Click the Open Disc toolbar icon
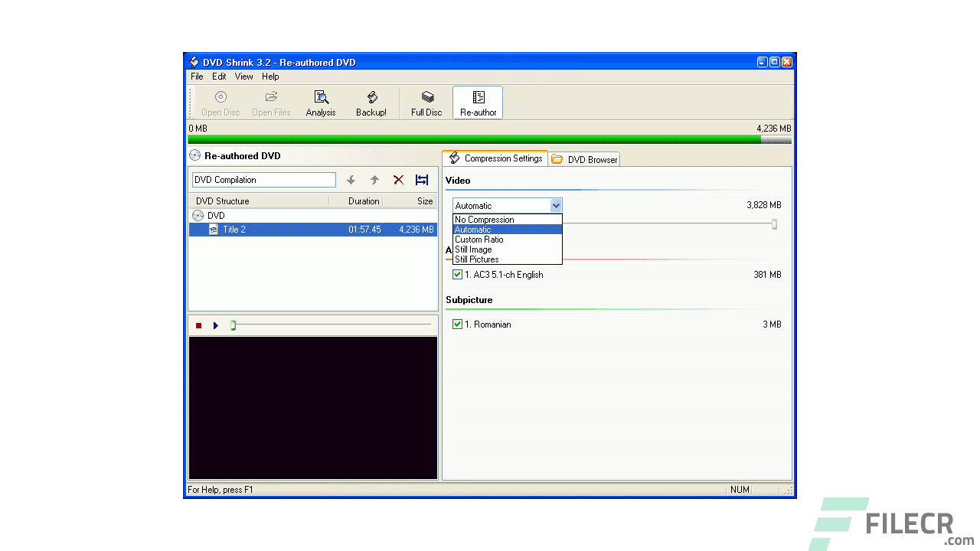Viewport: 980px width, 551px height. coord(220,103)
